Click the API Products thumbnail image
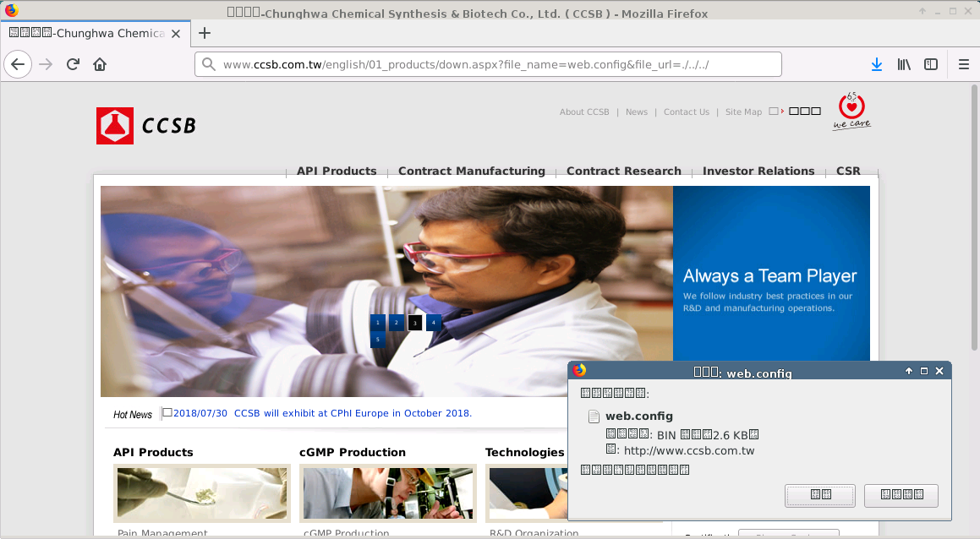Image resolution: width=980 pixels, height=539 pixels. tap(202, 493)
